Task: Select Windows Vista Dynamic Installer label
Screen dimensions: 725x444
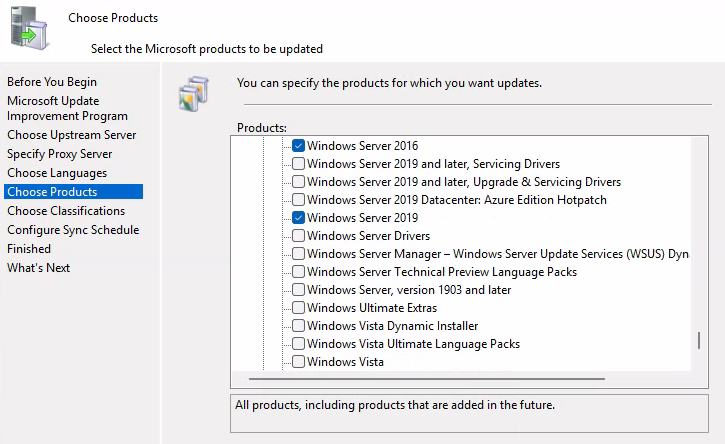Action: click(393, 326)
